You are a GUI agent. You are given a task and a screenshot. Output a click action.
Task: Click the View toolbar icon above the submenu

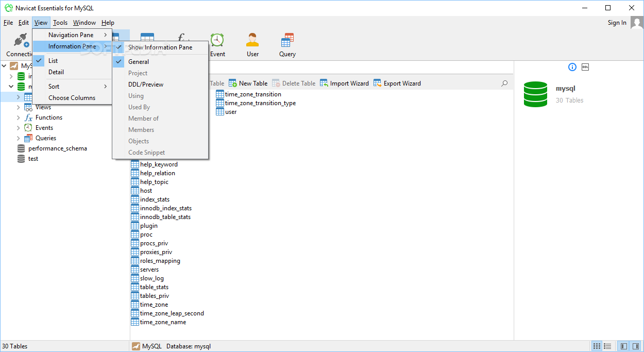coord(147,37)
